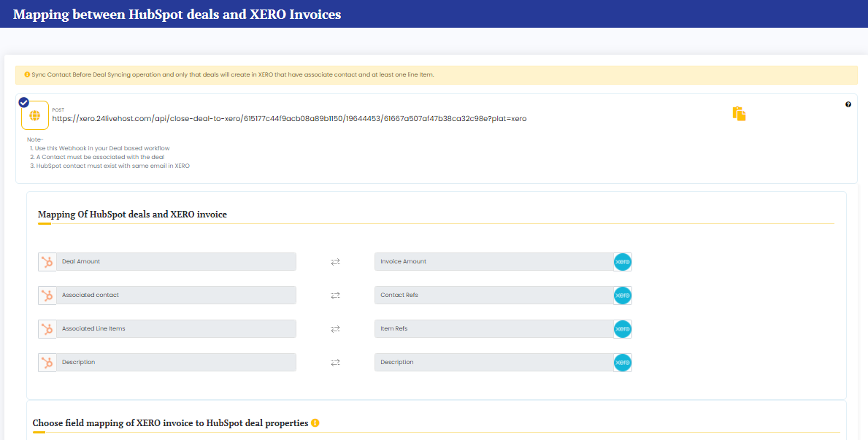The height and width of the screenshot is (440, 868).
Task: Click the info icon beside field mapping heading
Action: 315,422
